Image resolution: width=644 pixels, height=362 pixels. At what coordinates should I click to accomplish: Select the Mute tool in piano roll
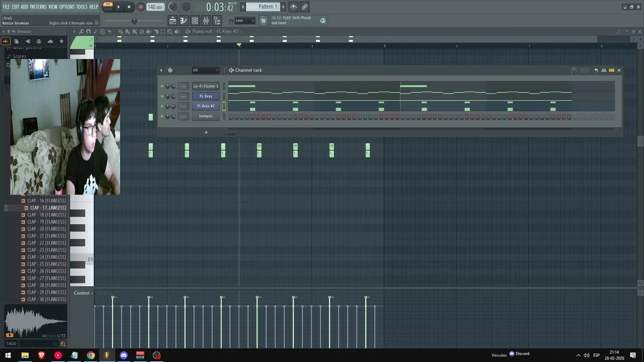[x=148, y=32]
